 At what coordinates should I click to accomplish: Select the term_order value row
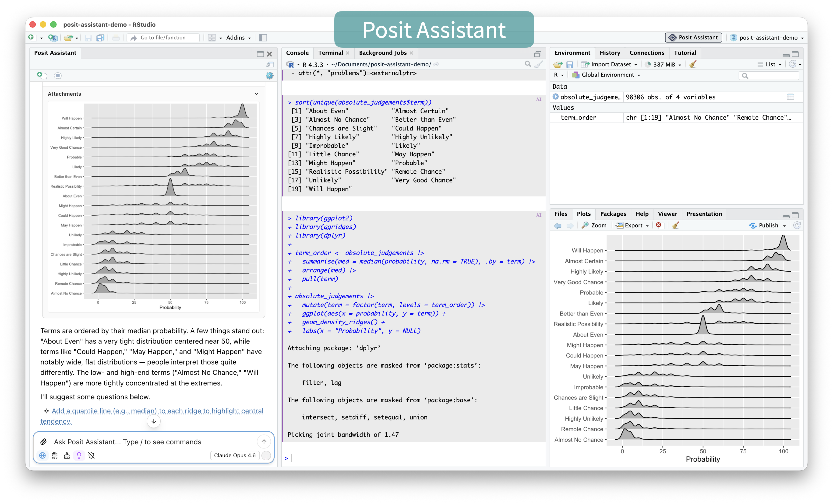click(x=676, y=118)
